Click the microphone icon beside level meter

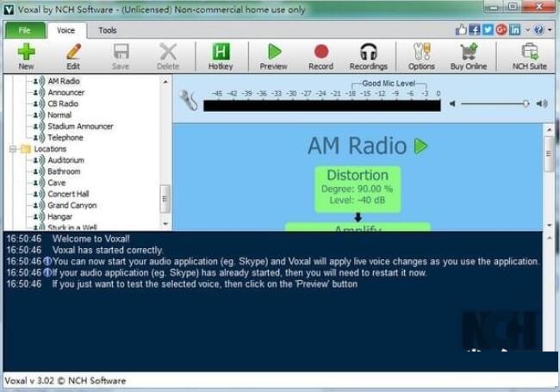click(189, 101)
